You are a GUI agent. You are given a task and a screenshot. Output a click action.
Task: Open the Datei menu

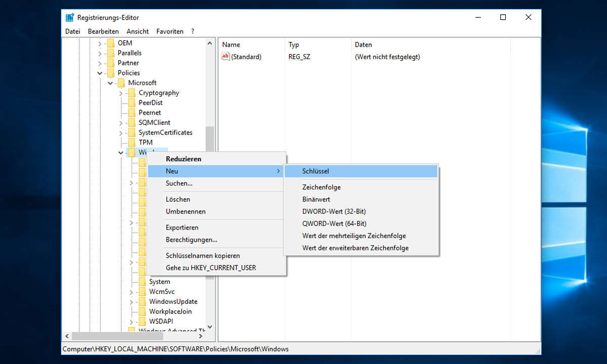[73, 31]
